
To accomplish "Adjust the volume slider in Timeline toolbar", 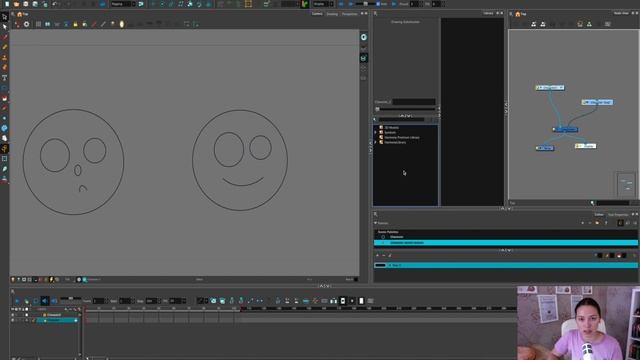I will point(71,298).
